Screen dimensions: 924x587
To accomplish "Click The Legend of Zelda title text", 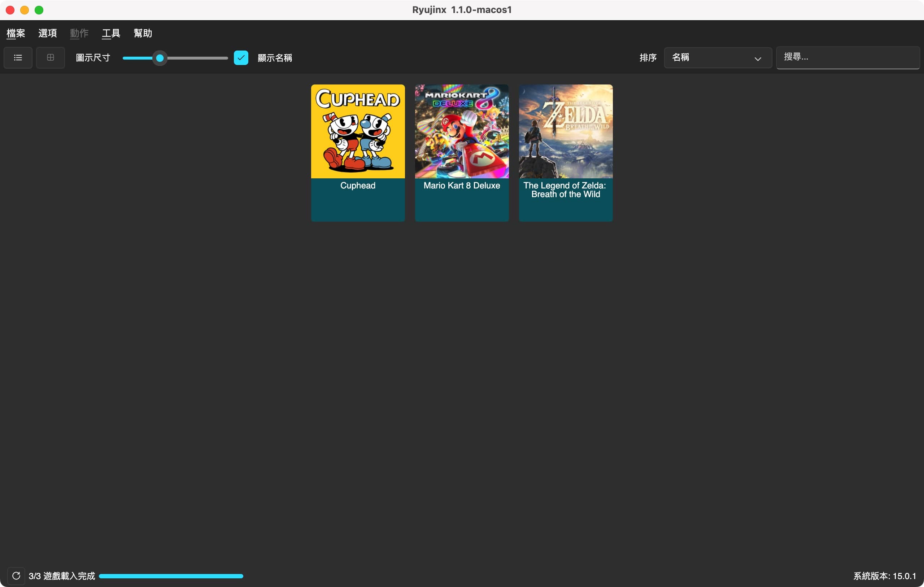I will (566, 190).
